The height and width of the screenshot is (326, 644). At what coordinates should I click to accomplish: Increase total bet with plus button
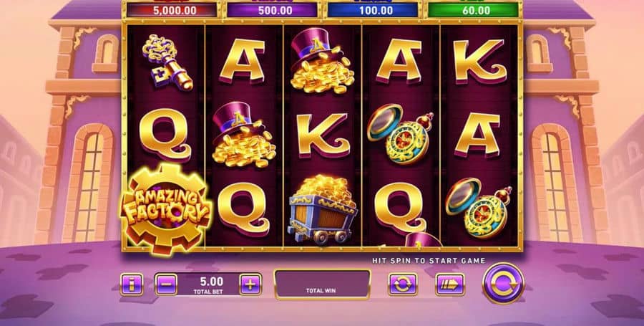click(x=250, y=284)
